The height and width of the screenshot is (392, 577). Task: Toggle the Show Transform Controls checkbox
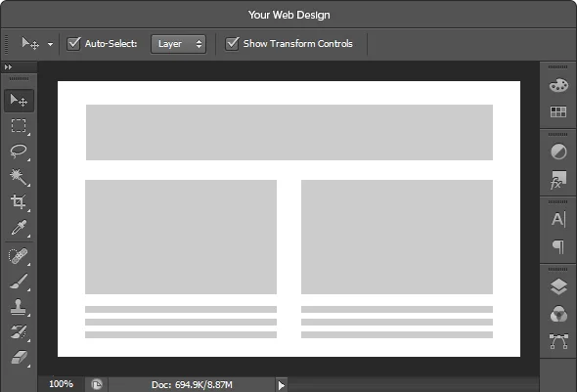coord(232,43)
